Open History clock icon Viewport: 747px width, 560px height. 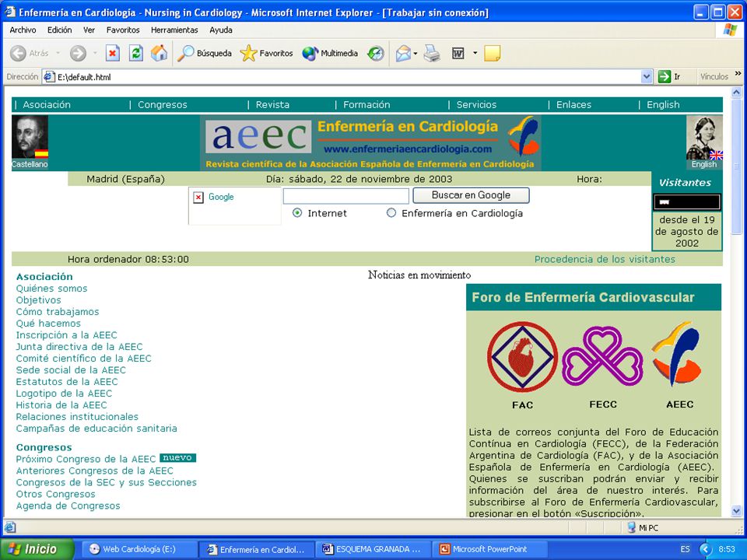click(x=376, y=54)
